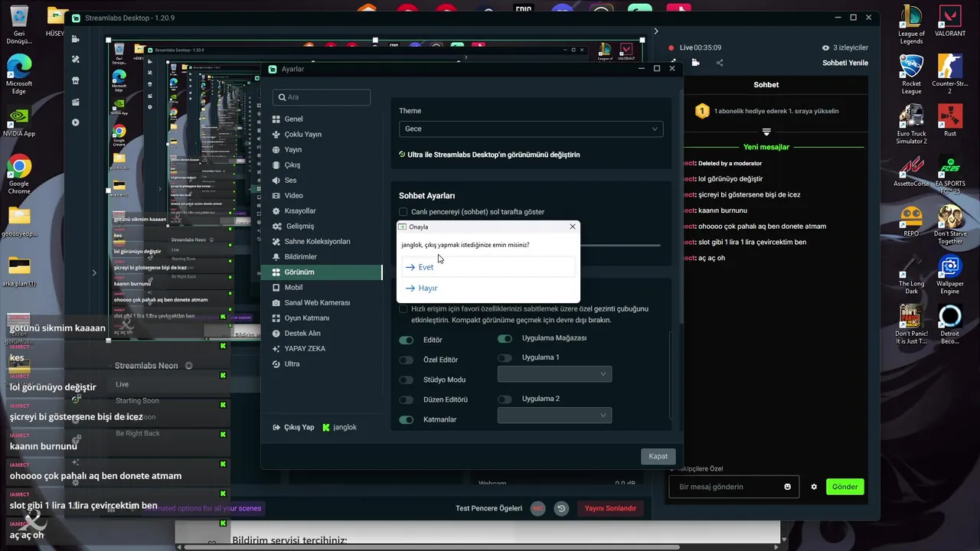Click Yayını Sonlandır to end stream
The height and width of the screenshot is (551, 980).
coord(610,508)
